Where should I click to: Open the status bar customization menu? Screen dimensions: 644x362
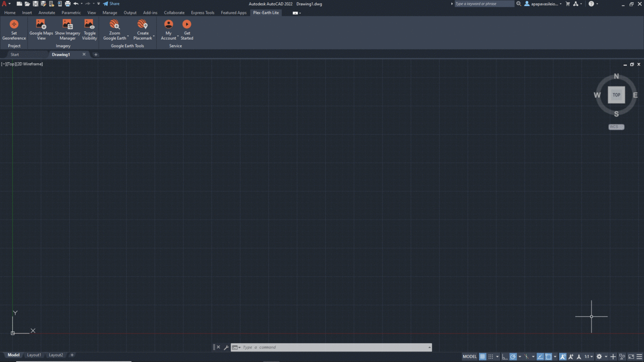[x=639, y=357]
